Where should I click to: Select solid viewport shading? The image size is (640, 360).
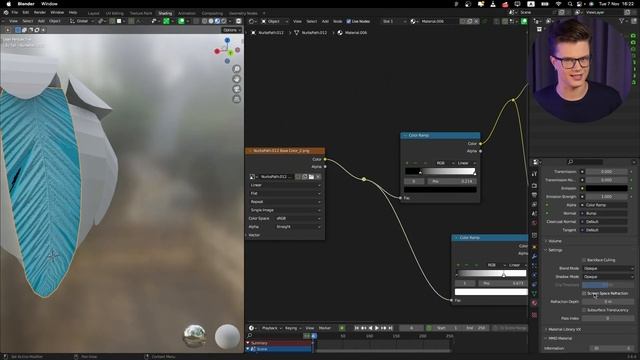[x=211, y=21]
